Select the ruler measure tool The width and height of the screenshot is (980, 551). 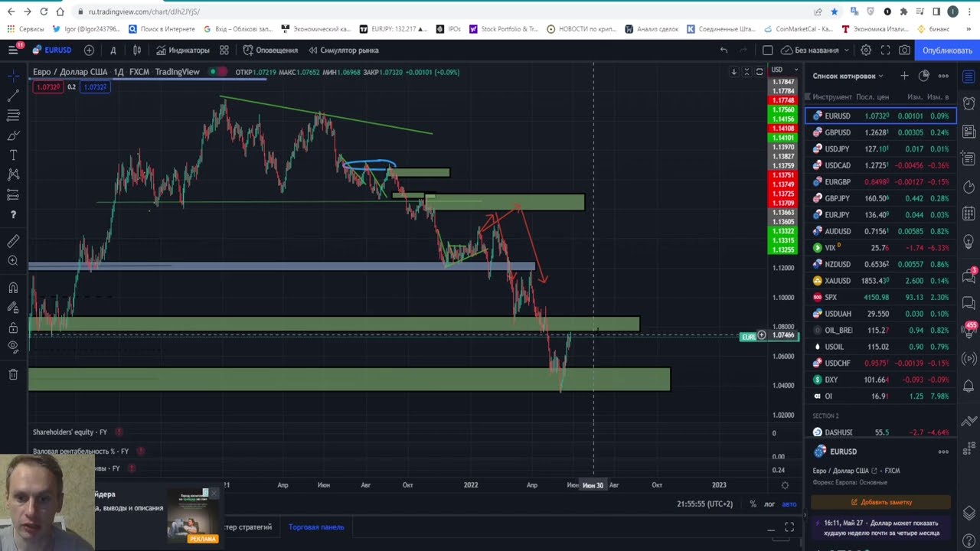[13, 241]
